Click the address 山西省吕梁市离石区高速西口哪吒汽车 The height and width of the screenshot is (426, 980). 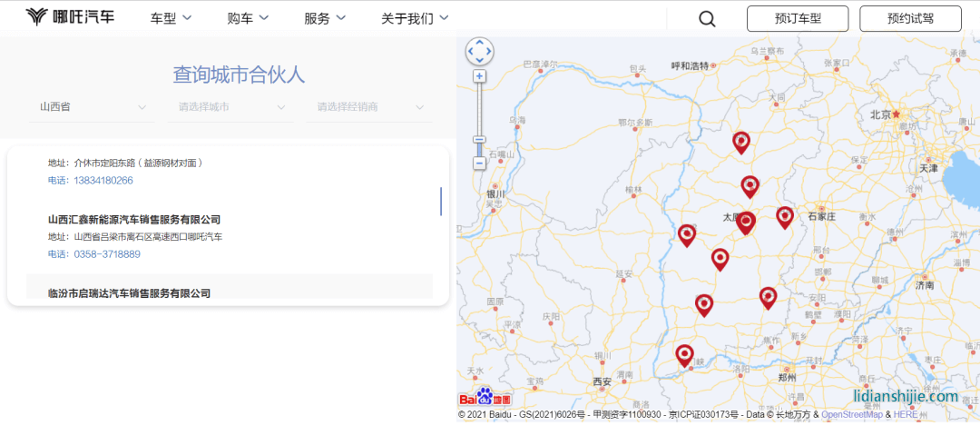tap(135, 236)
